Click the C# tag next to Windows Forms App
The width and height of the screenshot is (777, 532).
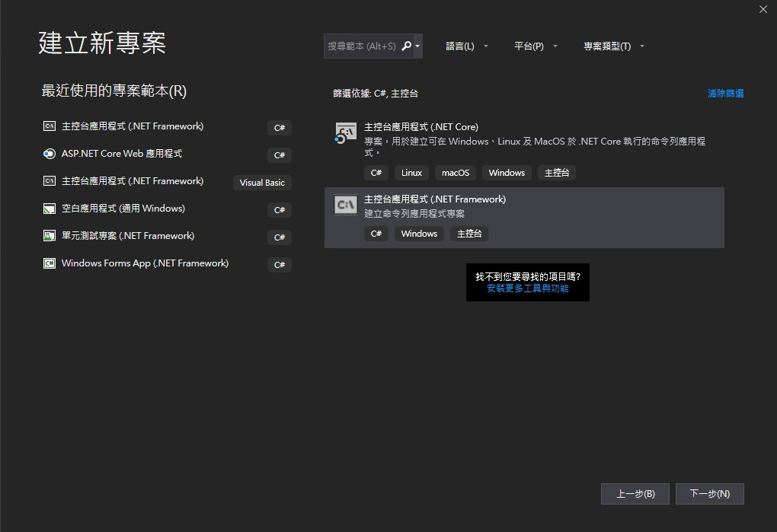[x=280, y=265]
